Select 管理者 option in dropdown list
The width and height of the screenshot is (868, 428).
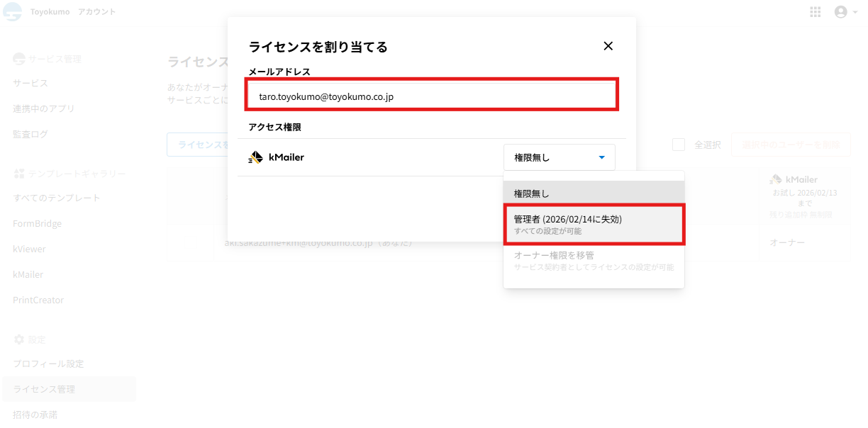point(594,225)
